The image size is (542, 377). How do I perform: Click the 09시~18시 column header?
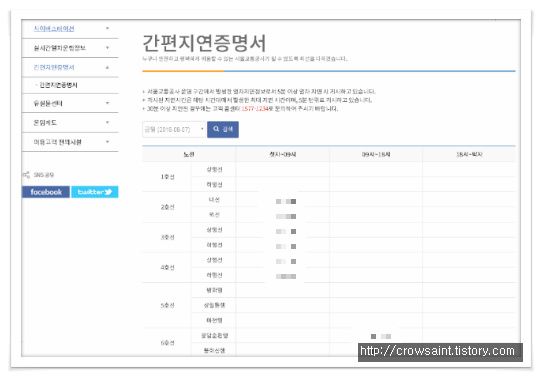[x=376, y=154]
